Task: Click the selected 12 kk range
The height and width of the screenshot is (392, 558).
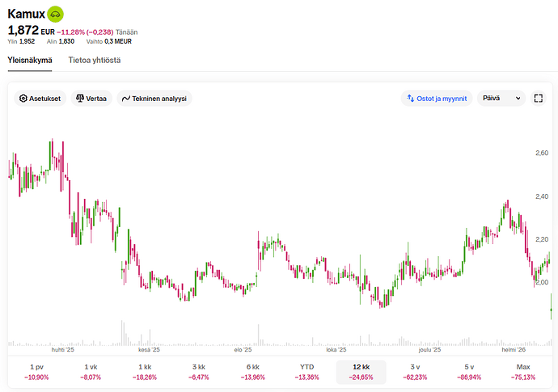Action: click(x=361, y=372)
